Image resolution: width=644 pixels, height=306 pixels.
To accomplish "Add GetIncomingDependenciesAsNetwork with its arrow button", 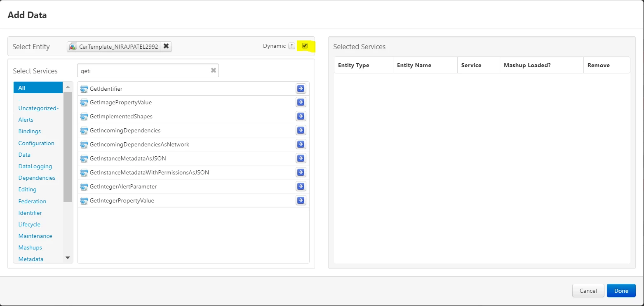I will tap(301, 144).
